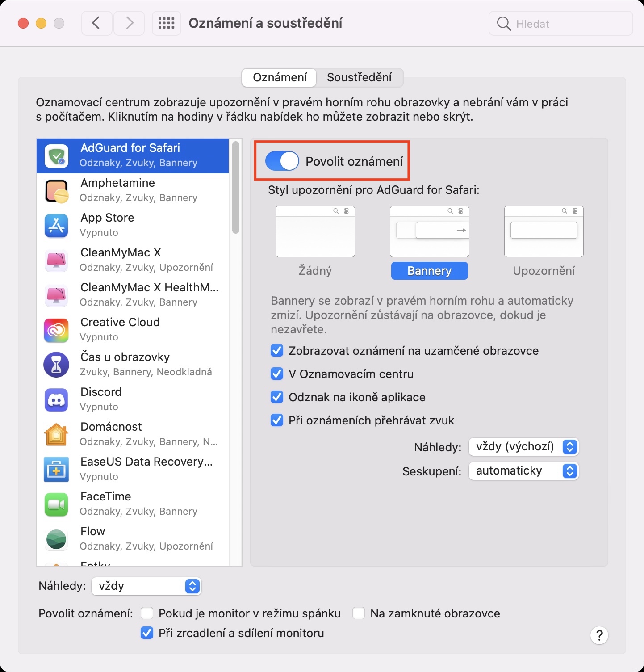The image size is (644, 672).
Task: Click the Upozornění style label
Action: point(544,271)
